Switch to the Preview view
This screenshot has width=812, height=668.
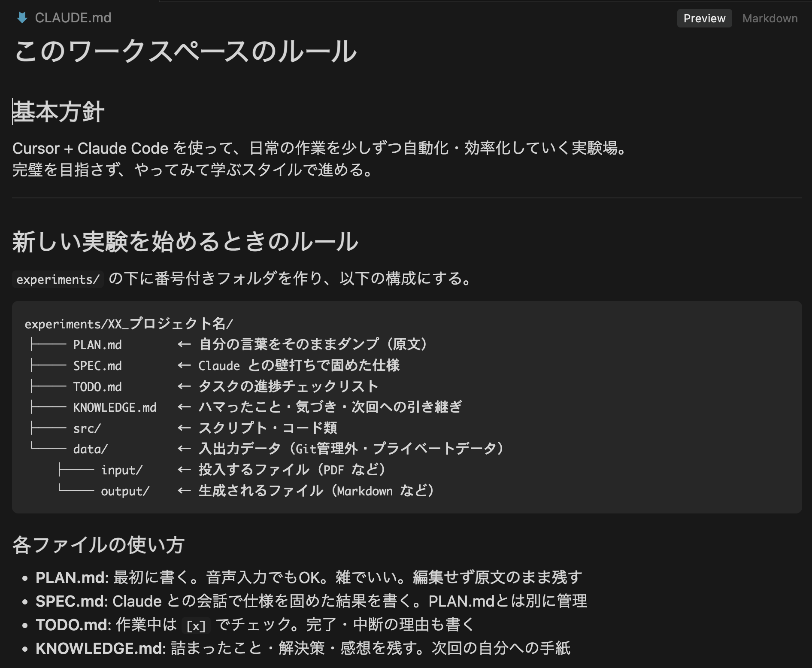click(x=704, y=18)
